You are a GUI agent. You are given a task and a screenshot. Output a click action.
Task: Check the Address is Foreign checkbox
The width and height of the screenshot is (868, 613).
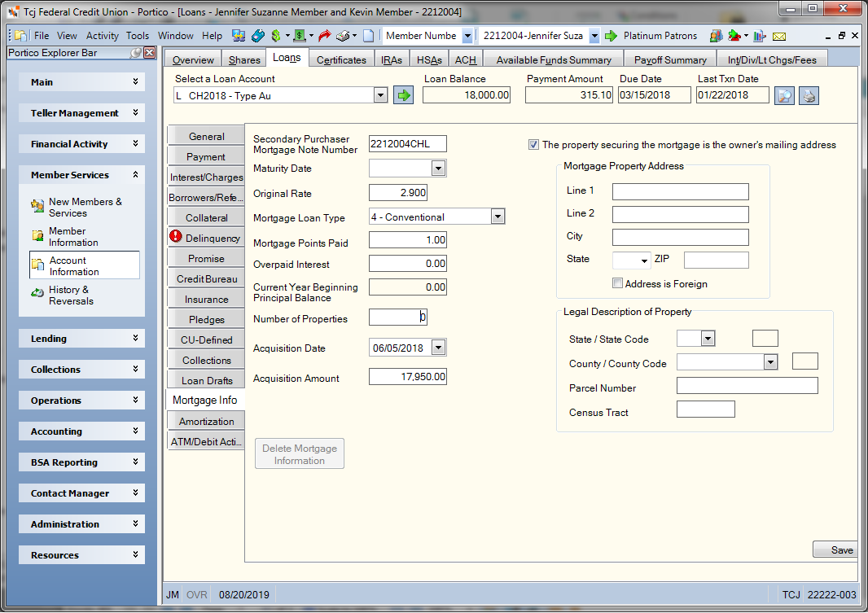pyautogui.click(x=617, y=283)
